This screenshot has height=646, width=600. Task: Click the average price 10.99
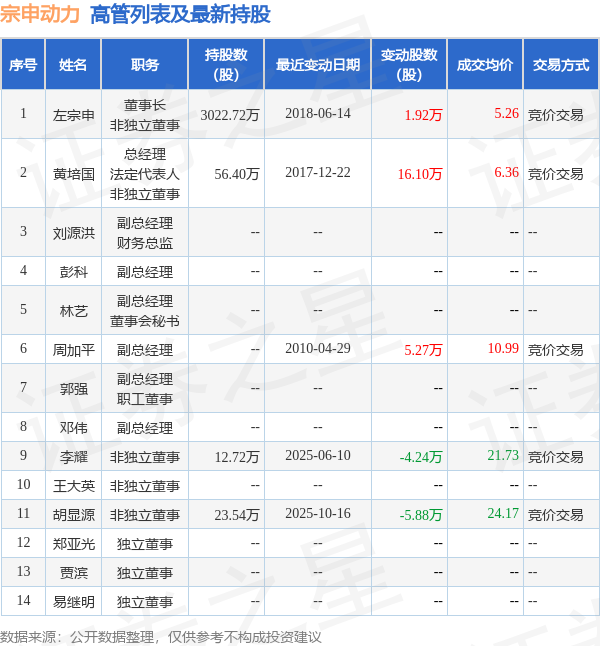tap(503, 349)
